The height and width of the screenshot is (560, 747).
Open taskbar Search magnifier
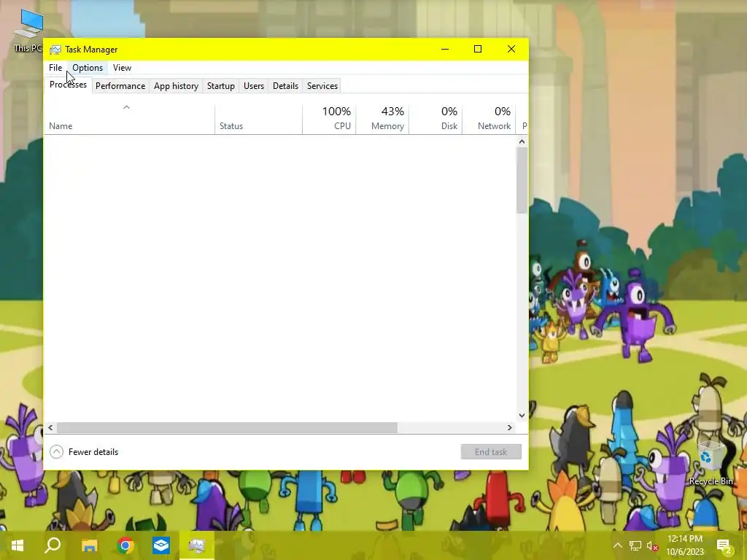coord(53,545)
